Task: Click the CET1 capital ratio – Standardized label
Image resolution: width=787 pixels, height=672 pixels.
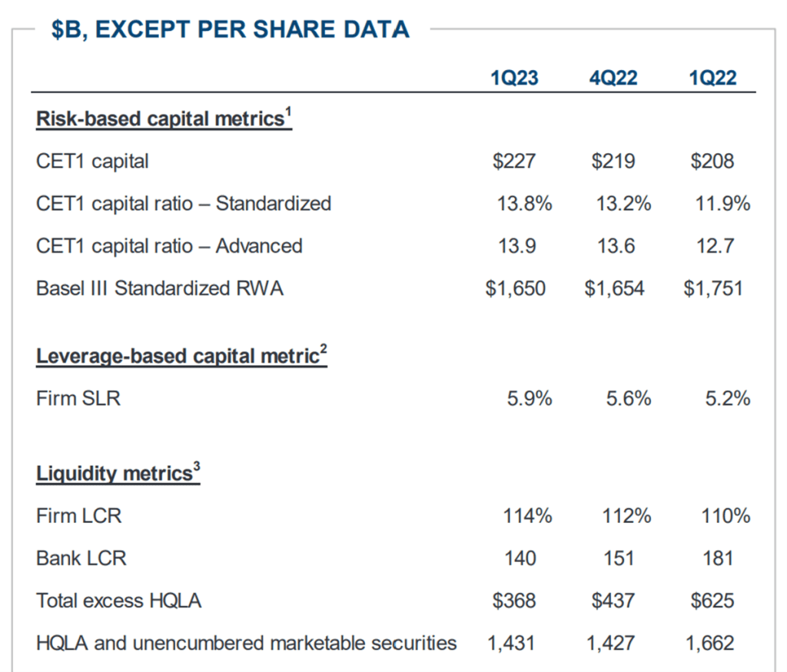Action: pyautogui.click(x=184, y=203)
